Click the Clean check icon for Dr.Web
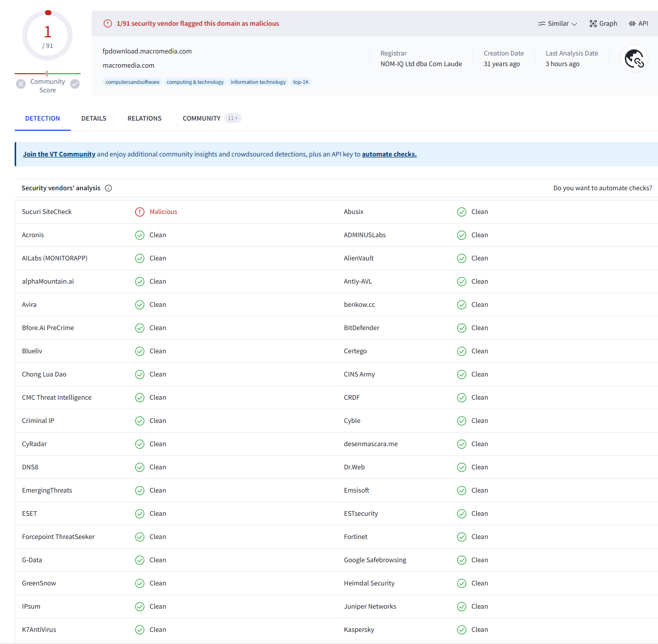Viewport: 658px width, 644px height. click(462, 467)
